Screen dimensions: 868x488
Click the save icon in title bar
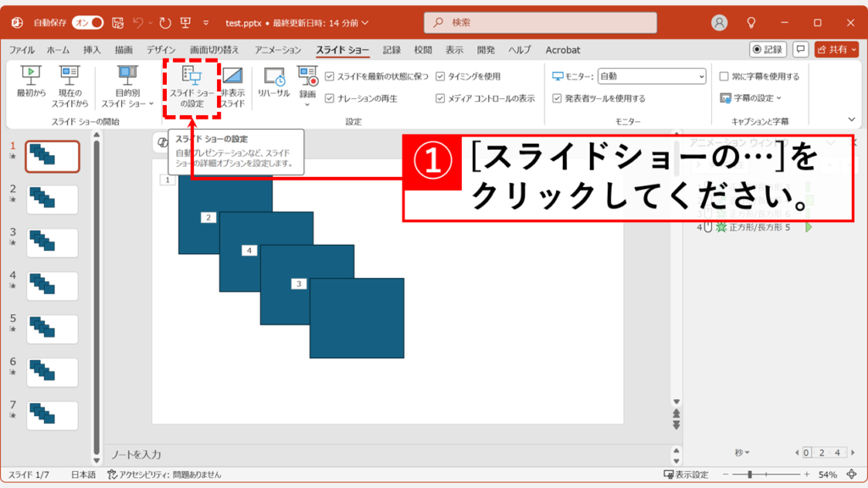[118, 23]
